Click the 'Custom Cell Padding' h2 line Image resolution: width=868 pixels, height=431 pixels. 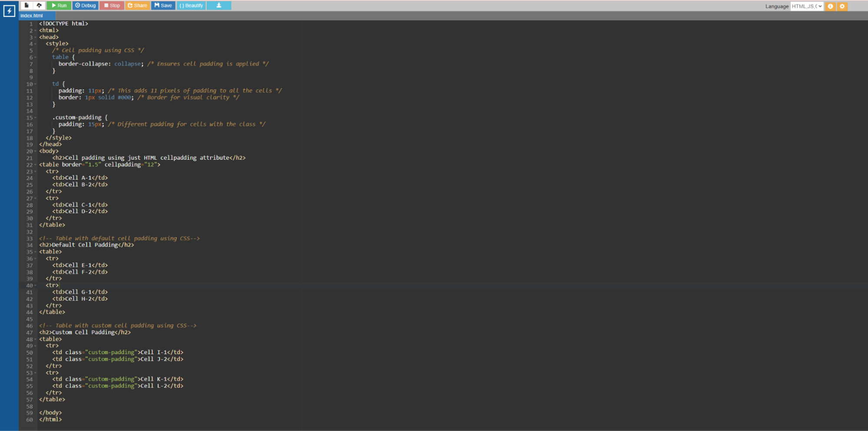tap(85, 332)
